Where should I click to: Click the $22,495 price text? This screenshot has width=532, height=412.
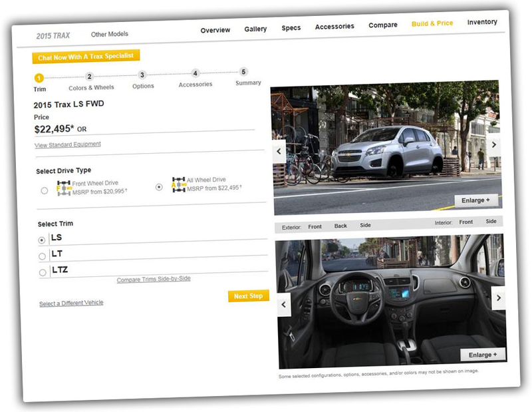[x=55, y=129]
